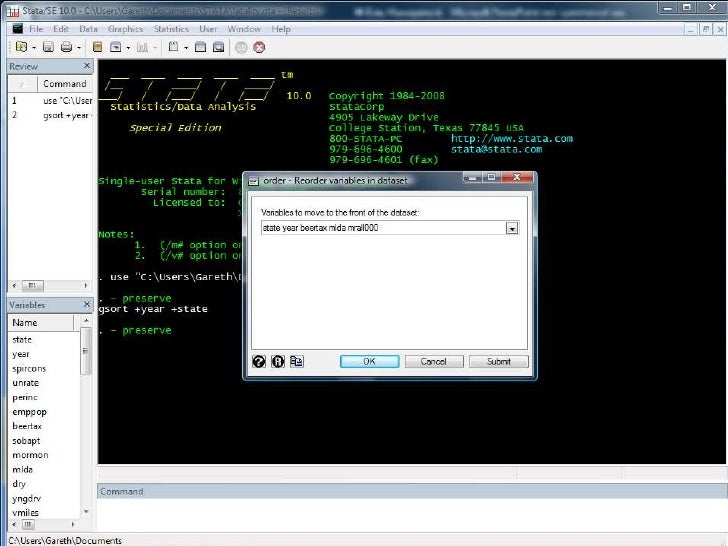Screen dimensions: 728x546
Task: Click the greyed Graph window toolbar icon
Action: point(143,47)
